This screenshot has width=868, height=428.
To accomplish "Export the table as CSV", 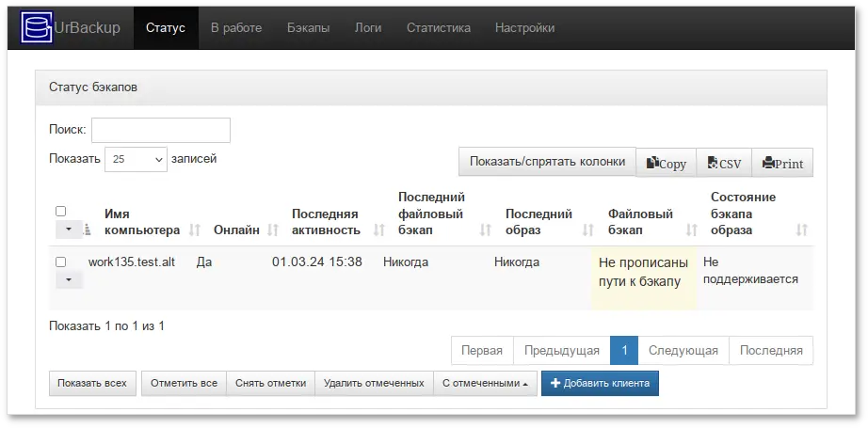I will coord(724,163).
